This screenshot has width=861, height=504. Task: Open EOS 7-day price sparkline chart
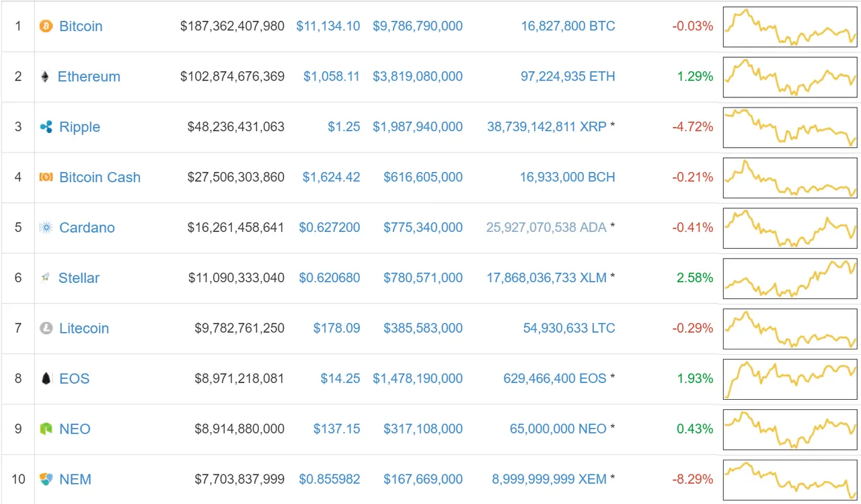coord(790,380)
